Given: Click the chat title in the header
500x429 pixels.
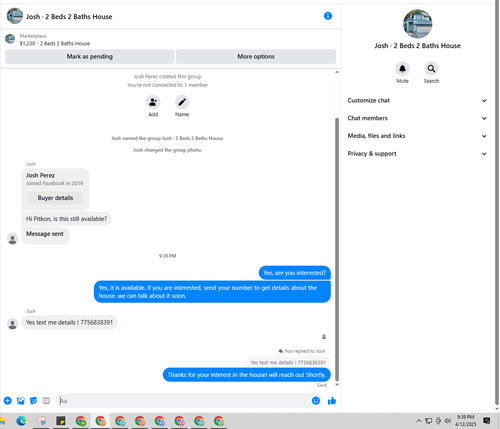Looking at the screenshot, I should (x=69, y=17).
